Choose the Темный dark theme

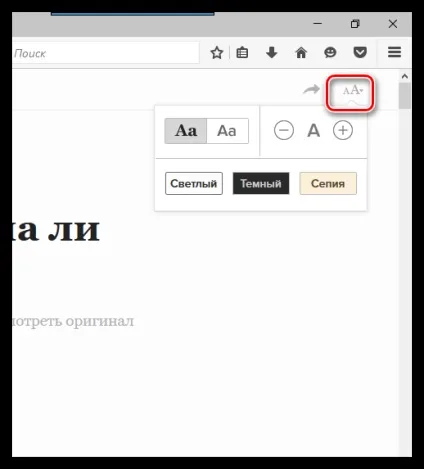(x=261, y=183)
